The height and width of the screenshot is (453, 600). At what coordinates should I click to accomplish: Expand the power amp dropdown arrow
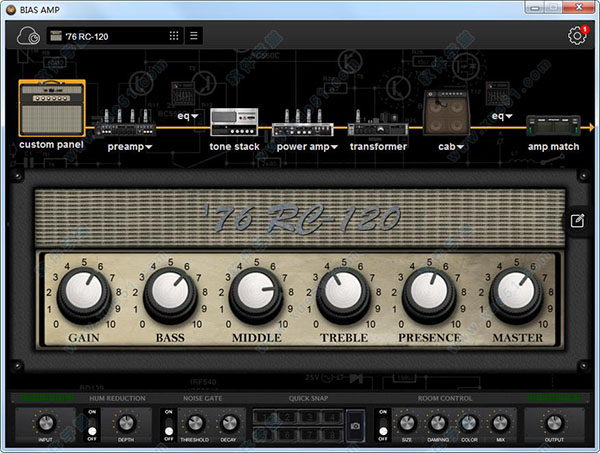pyautogui.click(x=334, y=147)
